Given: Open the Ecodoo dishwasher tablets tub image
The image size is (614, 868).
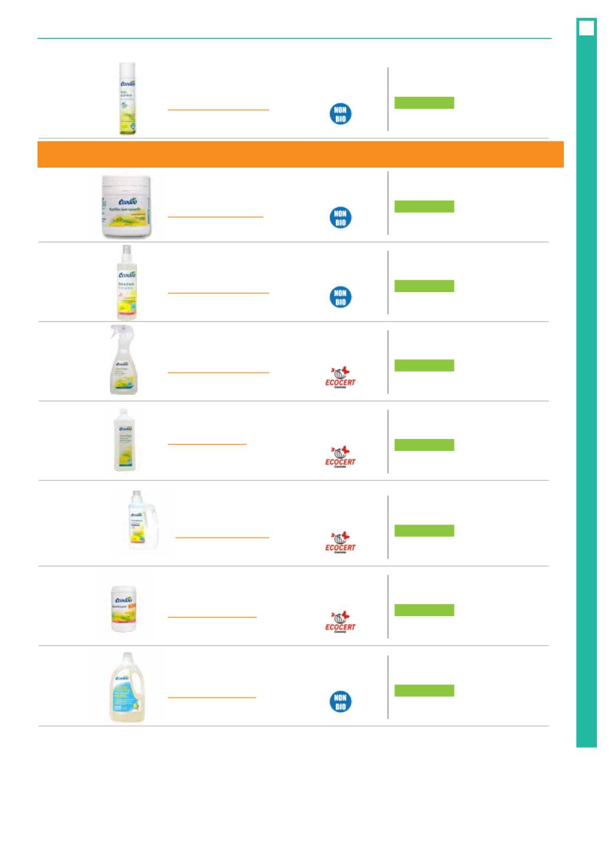Looking at the screenshot, I should point(126,207).
